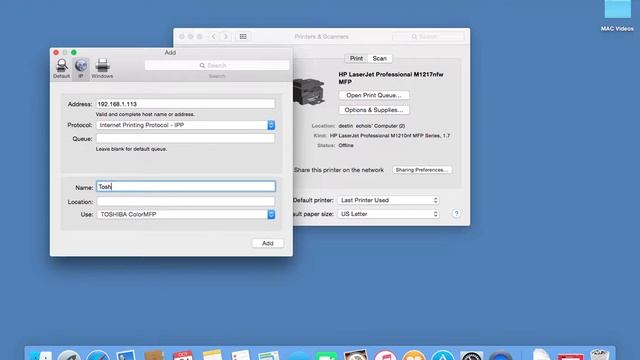Viewport: 640px width, 360px height.
Task: Zoom the Add window with green button
Action: (x=74, y=52)
